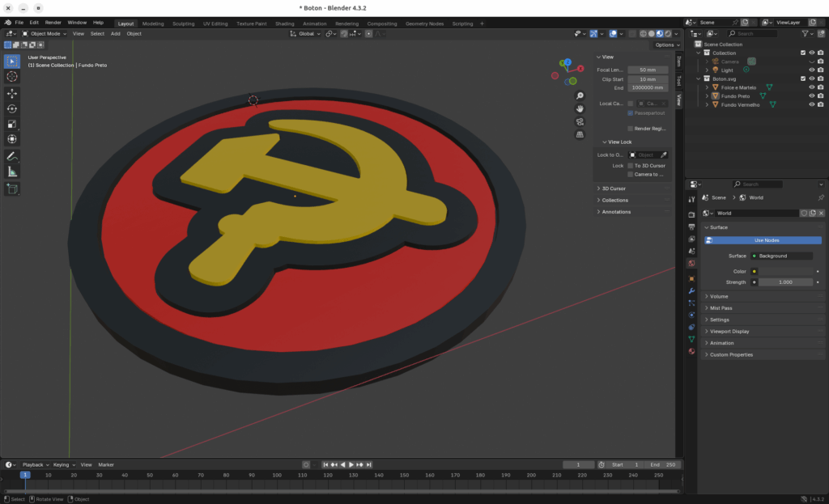Screen dimensions: 829x504
Task: Toggle camera view in the viewport
Action: 580,121
